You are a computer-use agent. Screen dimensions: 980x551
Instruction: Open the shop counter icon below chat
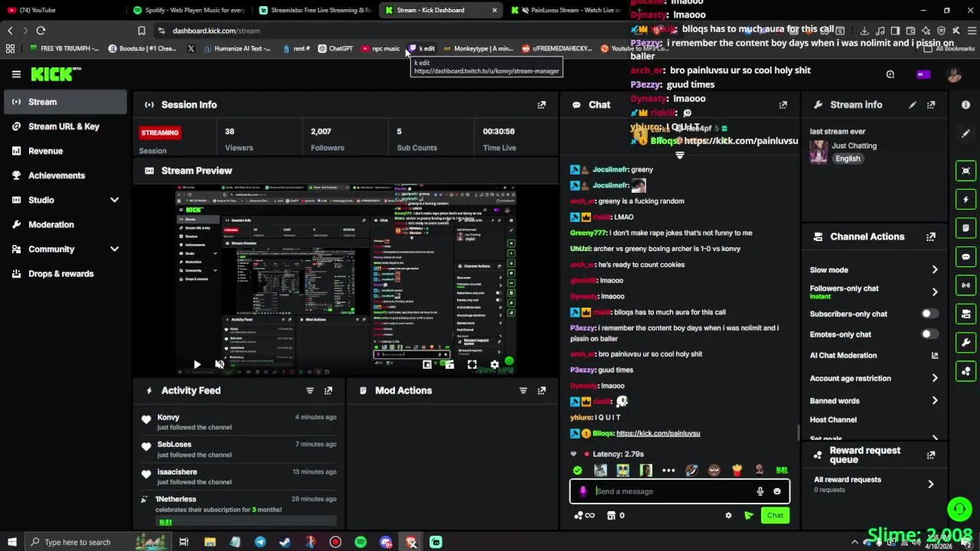(616, 516)
